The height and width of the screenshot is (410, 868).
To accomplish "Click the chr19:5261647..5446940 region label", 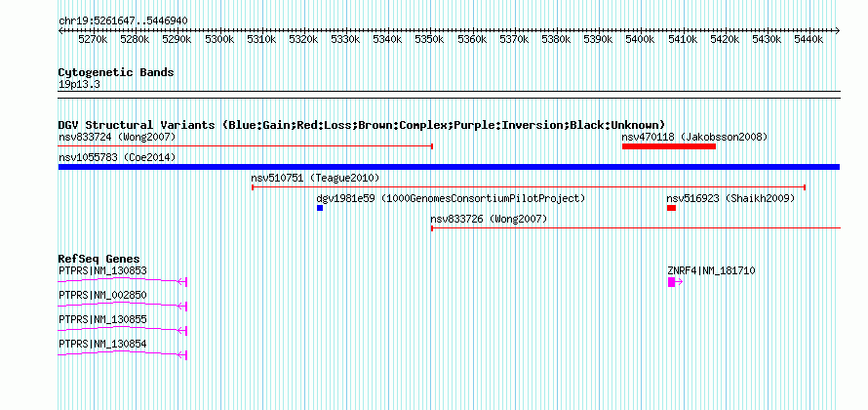I will click(x=123, y=21).
